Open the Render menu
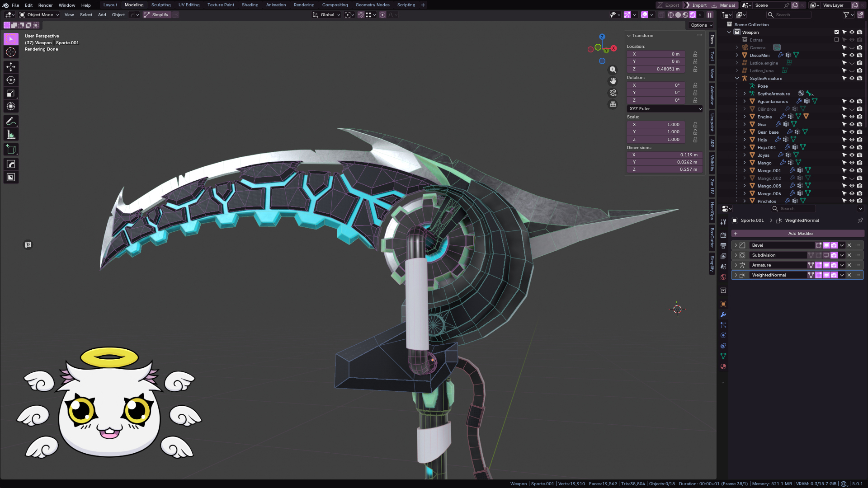 (45, 5)
